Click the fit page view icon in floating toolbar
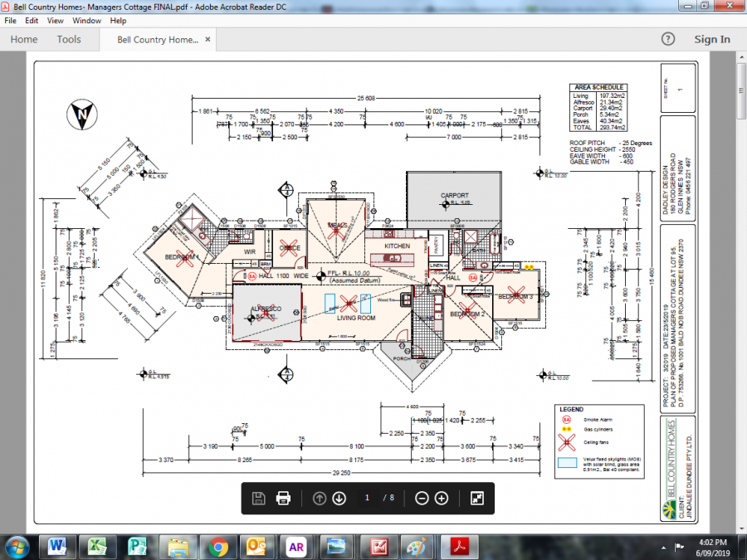 click(477, 498)
